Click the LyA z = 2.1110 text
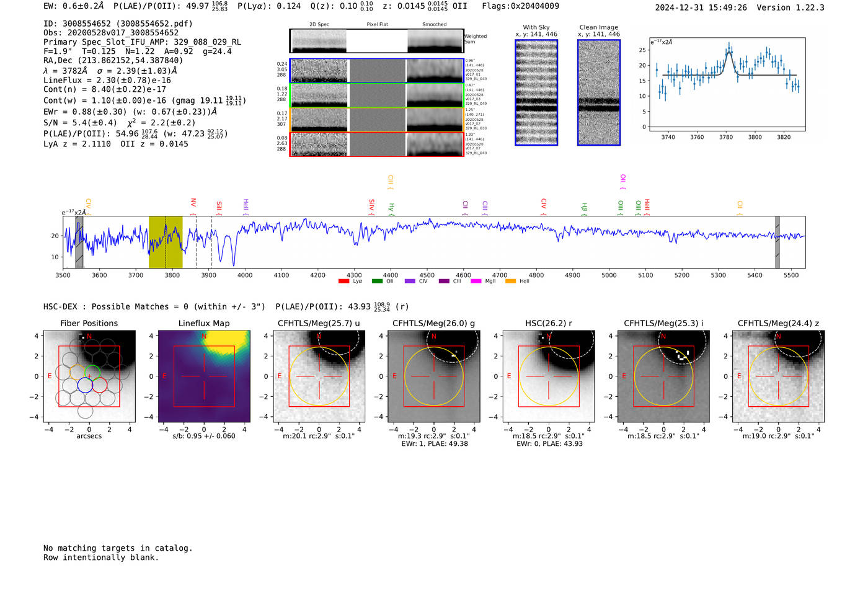Image resolution: width=868 pixels, height=591 pixels. pos(77,144)
